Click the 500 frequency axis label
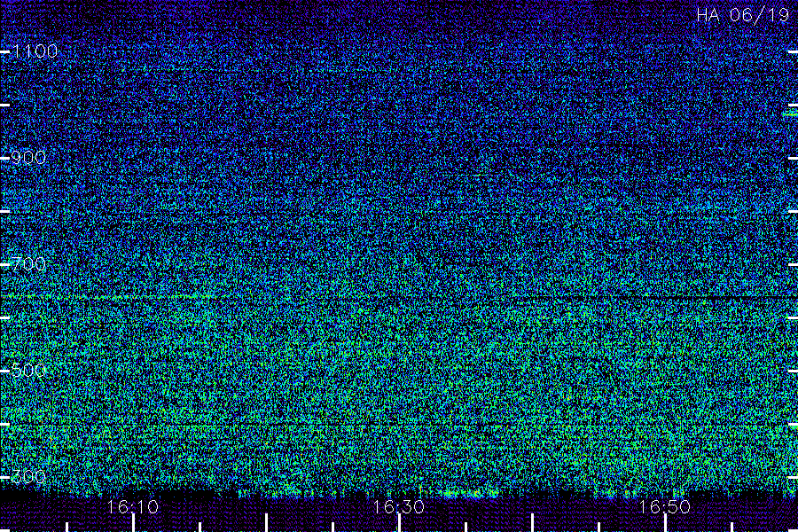Screen dimensions: 798x532 28,371
